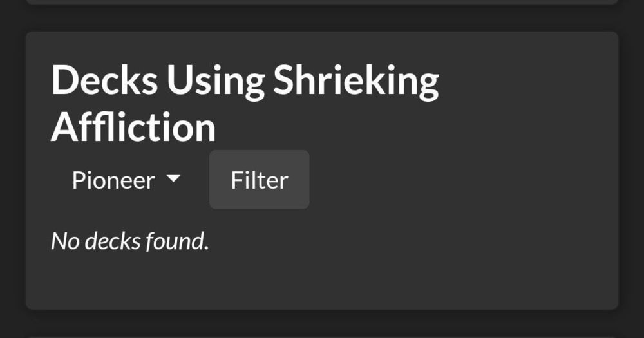Click the 'No decks found.' message
Viewport: 644px width, 338px height.
(130, 241)
